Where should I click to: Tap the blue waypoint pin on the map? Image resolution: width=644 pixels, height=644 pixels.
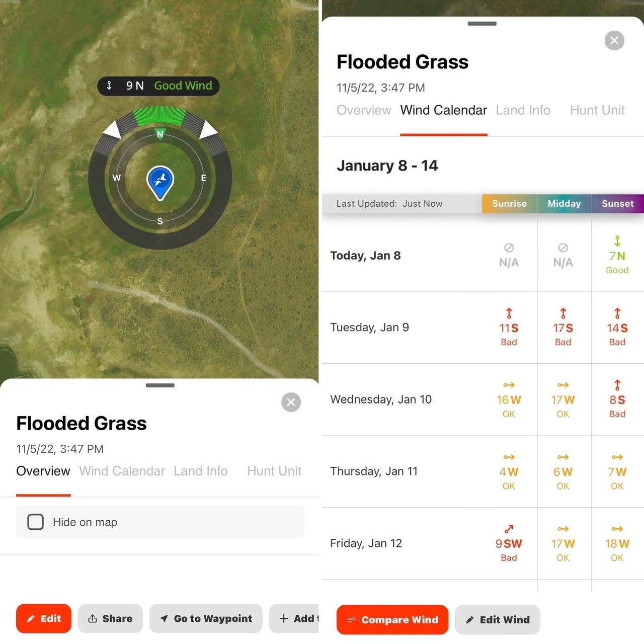pyautogui.click(x=160, y=181)
